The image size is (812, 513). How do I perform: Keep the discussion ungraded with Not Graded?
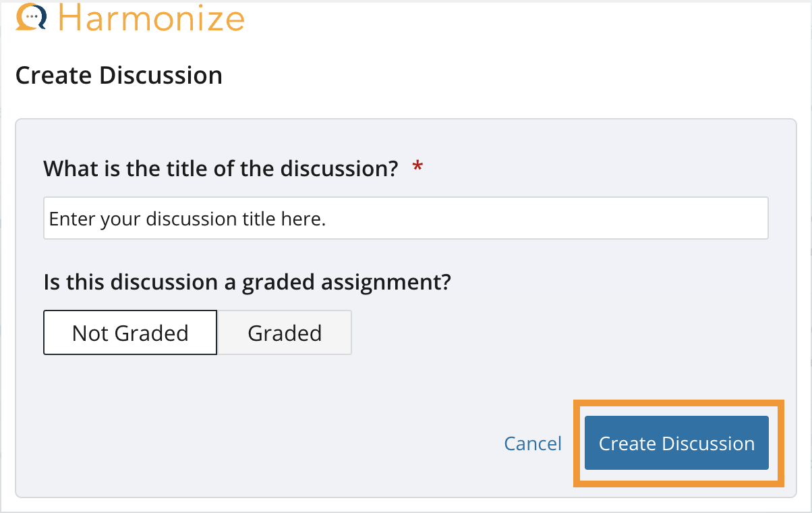[130, 333]
